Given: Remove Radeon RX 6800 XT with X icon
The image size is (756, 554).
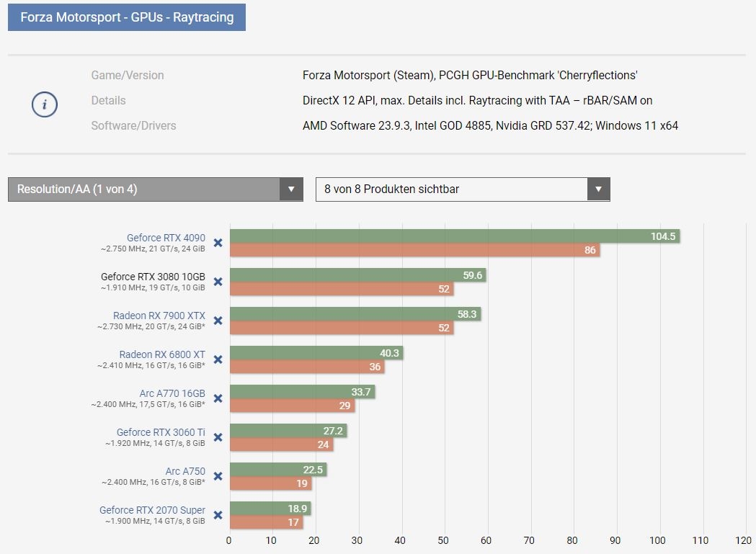Looking at the screenshot, I should (x=218, y=359).
